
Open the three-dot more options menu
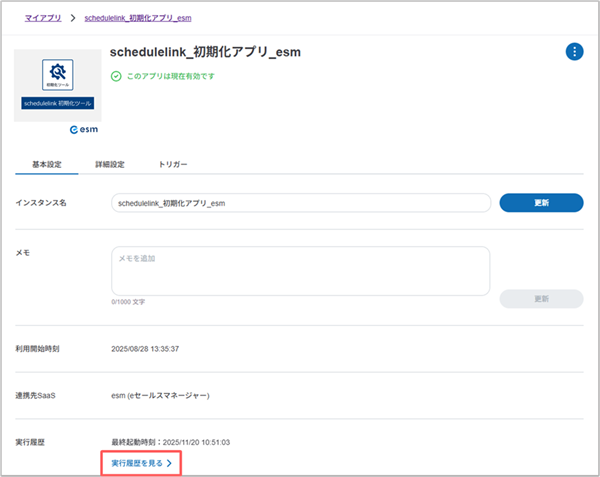click(574, 52)
